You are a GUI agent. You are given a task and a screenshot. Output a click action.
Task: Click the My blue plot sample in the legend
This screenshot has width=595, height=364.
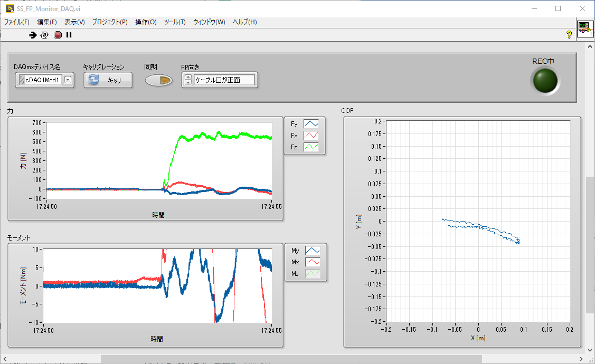coord(313,251)
